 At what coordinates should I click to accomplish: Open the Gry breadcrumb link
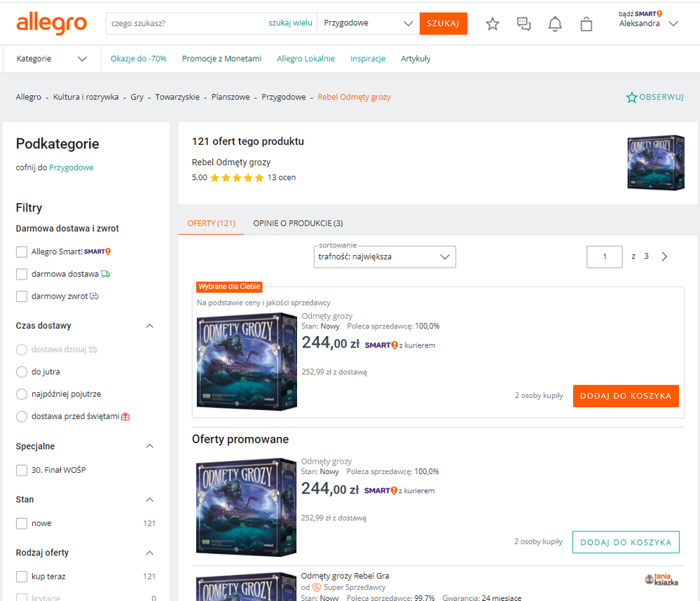(137, 97)
